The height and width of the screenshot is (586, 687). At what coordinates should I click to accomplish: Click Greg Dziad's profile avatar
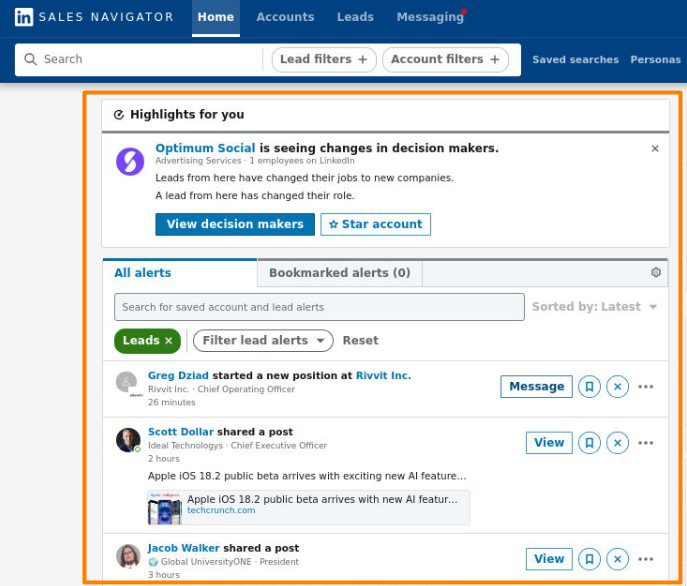pos(127,383)
